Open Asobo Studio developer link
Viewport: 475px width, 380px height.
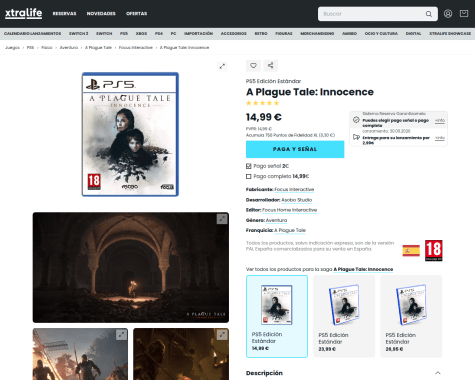click(x=297, y=200)
